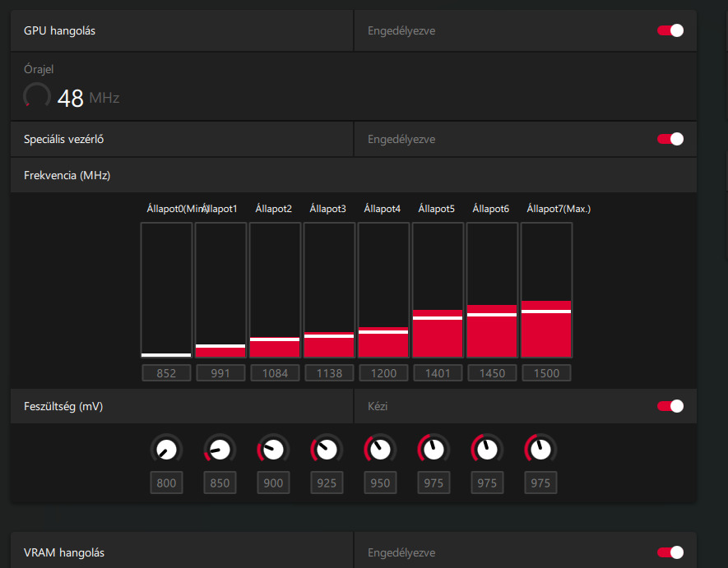
Task: Click the Órajel clock gauge icon
Action: 37,95
